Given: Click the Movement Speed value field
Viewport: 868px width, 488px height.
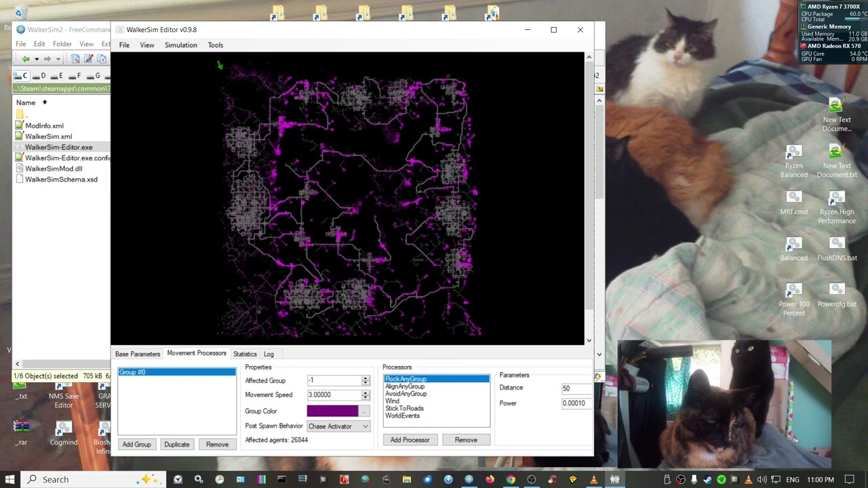Looking at the screenshot, I should [x=334, y=394].
